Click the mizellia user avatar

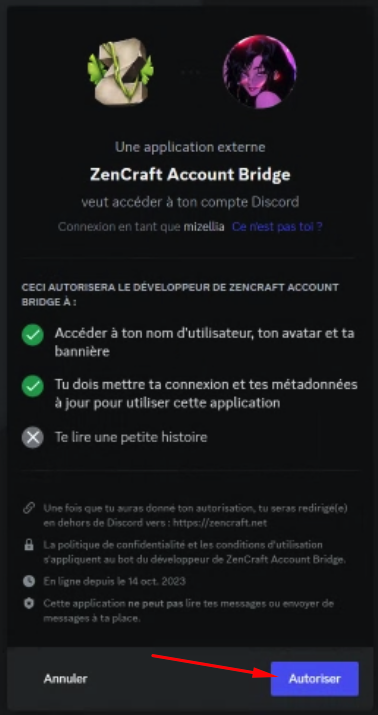259,72
